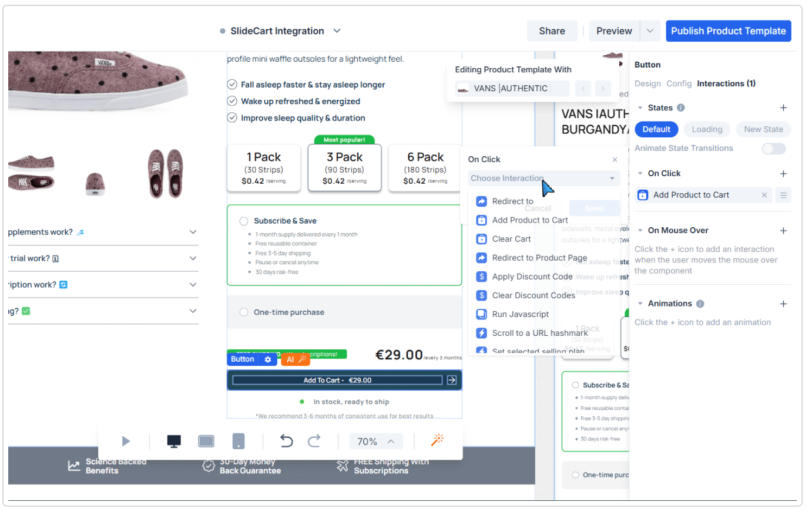Collapse the Animations section
The image size is (812, 512).
coord(640,304)
